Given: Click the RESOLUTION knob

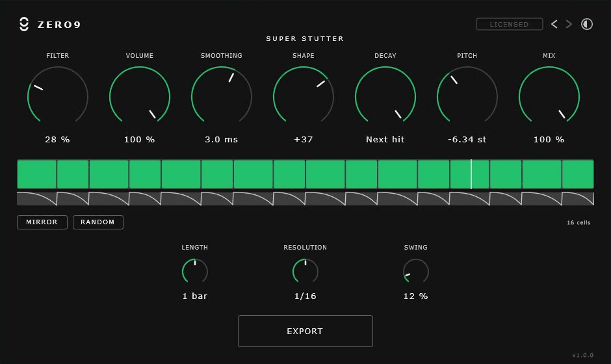Looking at the screenshot, I should (x=305, y=271).
